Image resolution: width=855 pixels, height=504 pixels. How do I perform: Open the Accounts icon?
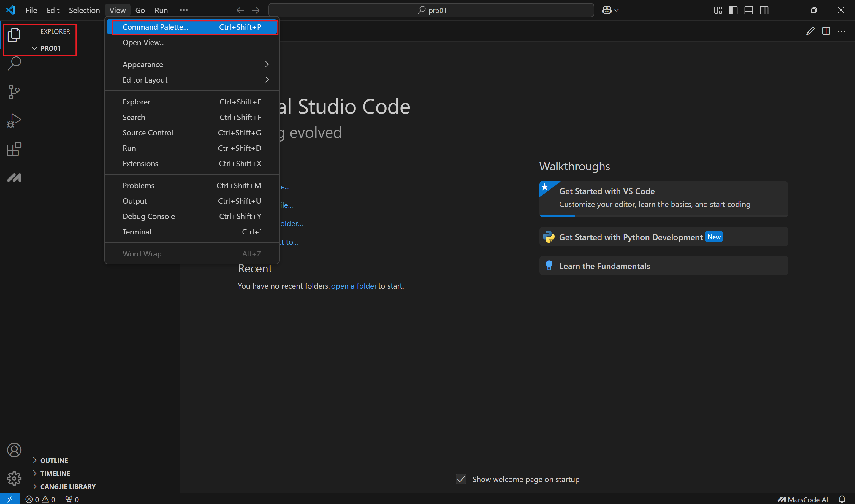(14, 450)
